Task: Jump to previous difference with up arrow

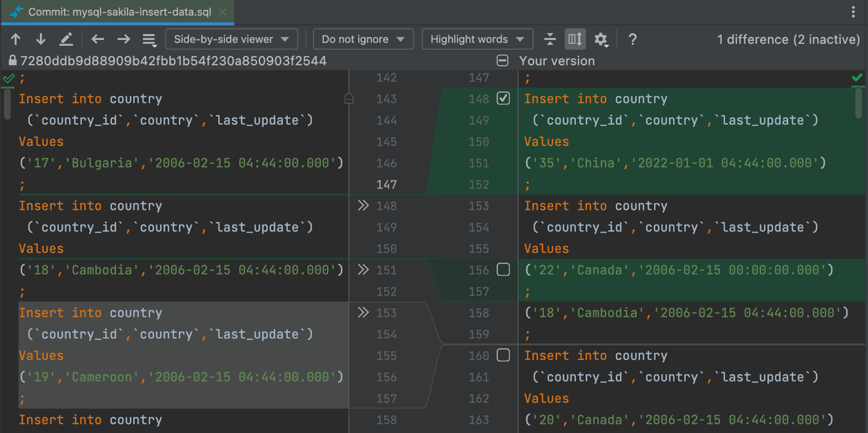Action: pos(16,39)
